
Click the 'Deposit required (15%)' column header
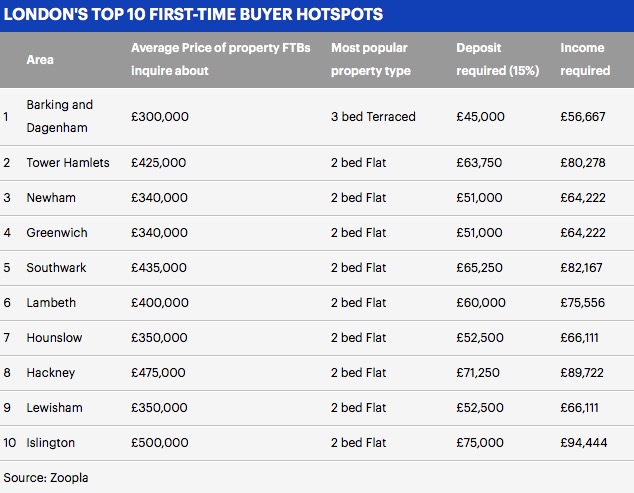(x=498, y=59)
